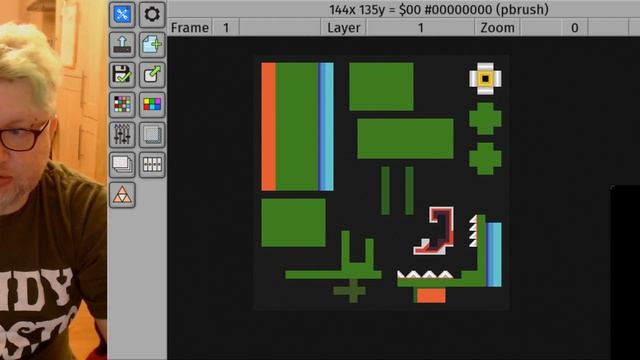Open the stacked pages layers icon
The image size is (640, 360).
[x=122, y=165]
